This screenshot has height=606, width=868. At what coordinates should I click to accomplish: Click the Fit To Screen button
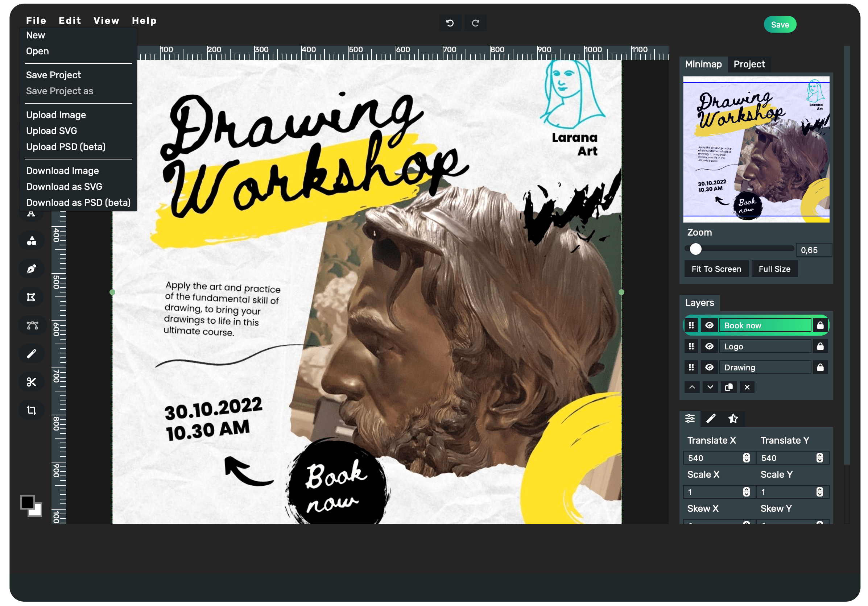[x=716, y=269]
